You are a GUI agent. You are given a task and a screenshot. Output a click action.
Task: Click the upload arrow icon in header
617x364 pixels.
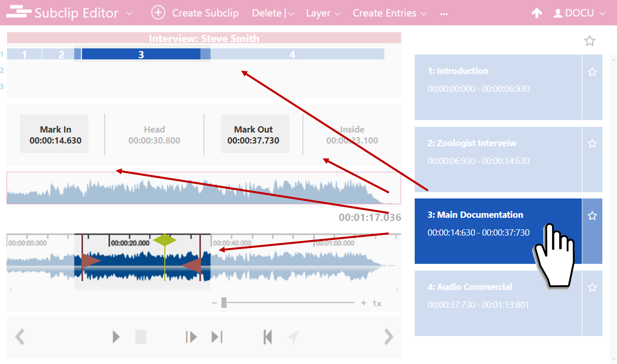[x=537, y=13]
